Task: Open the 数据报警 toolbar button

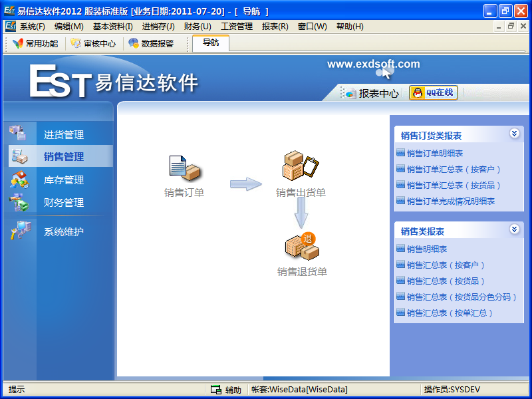Action: coord(151,44)
